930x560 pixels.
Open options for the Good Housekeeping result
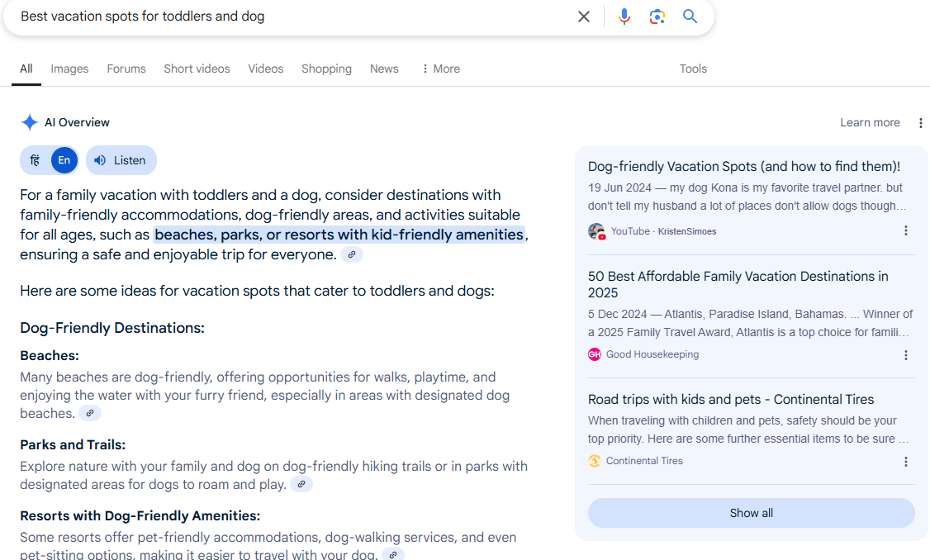[905, 355]
